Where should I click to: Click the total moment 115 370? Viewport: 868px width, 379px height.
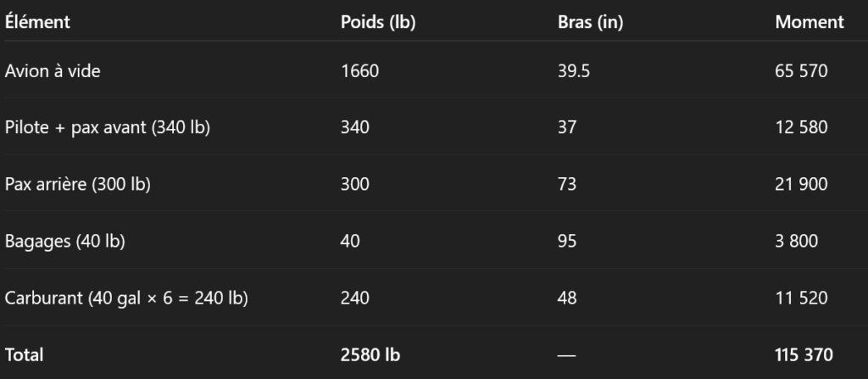pos(804,354)
